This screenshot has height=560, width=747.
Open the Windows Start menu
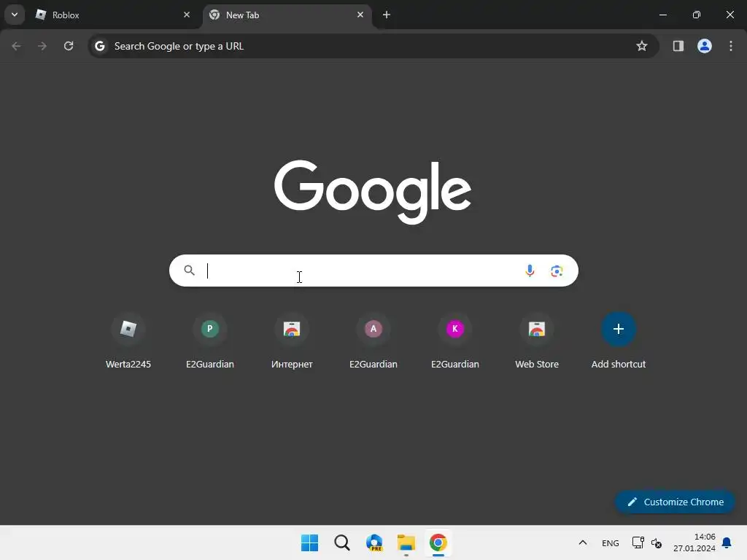click(x=309, y=542)
